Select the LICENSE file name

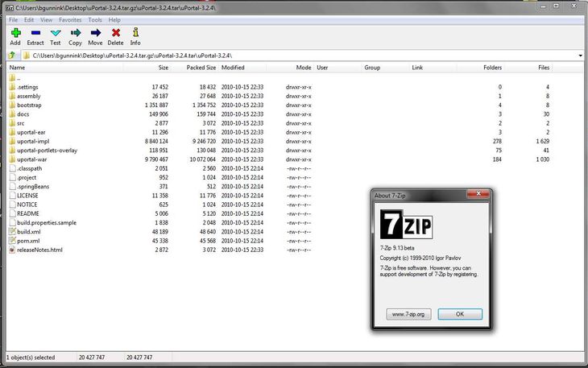27,195
